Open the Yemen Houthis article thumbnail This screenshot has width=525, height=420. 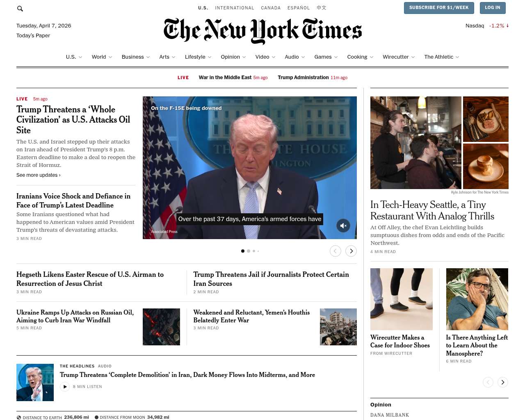[x=338, y=327]
